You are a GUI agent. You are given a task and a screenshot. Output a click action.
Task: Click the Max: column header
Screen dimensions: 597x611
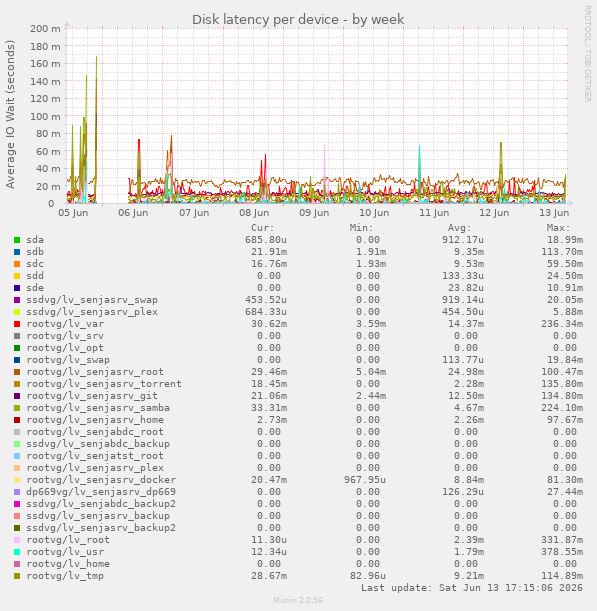click(559, 228)
